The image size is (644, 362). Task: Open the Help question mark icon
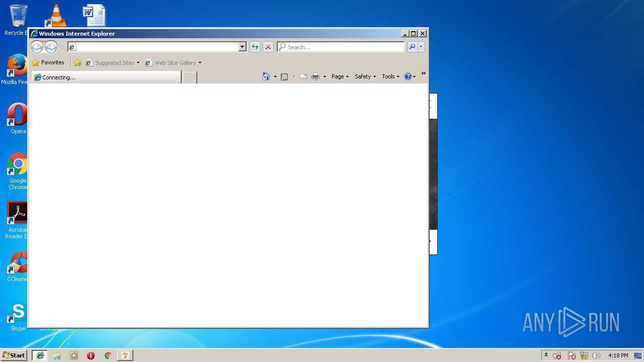[408, 76]
